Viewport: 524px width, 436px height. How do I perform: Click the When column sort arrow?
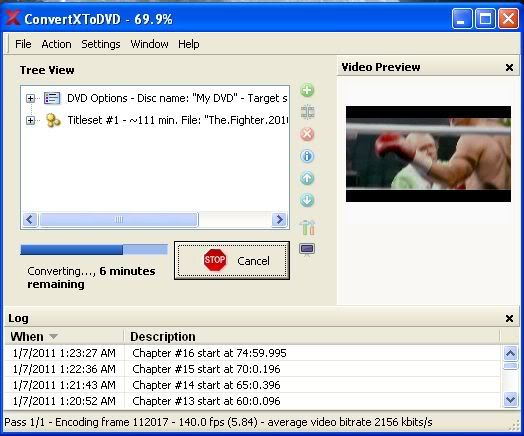point(53,336)
